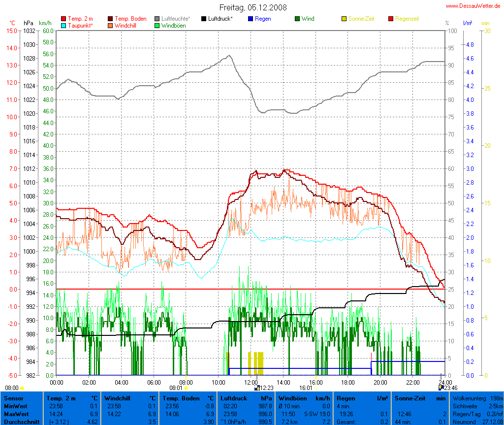Click the dark red Temp. Boden legend square
The width and height of the screenshot is (504, 425).
(110, 19)
